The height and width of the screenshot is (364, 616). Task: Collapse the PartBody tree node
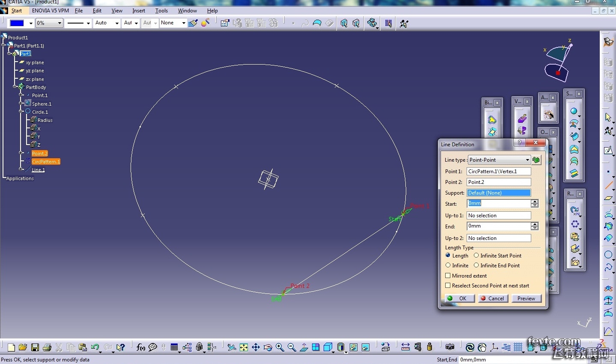pos(15,87)
